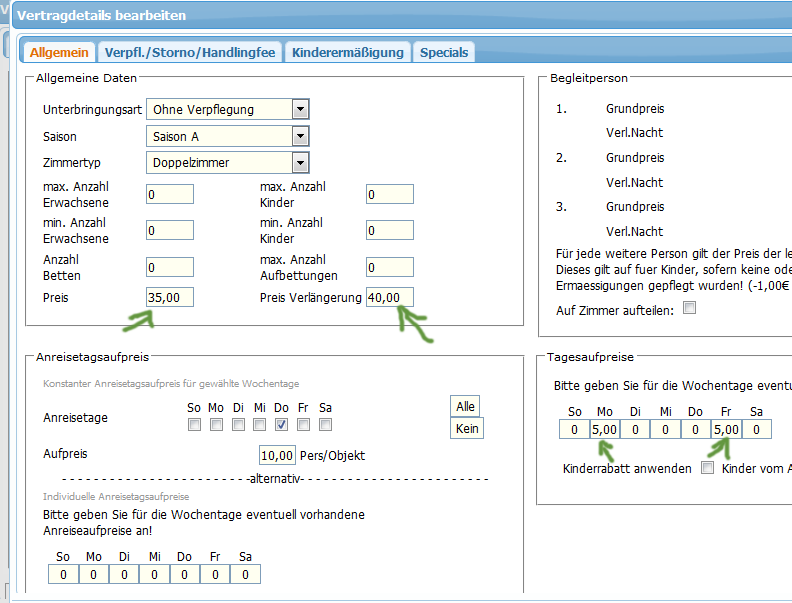Click the Preis input field

170,297
